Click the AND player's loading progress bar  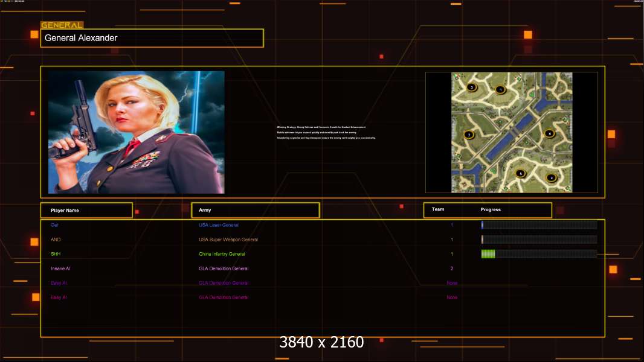[x=539, y=240]
